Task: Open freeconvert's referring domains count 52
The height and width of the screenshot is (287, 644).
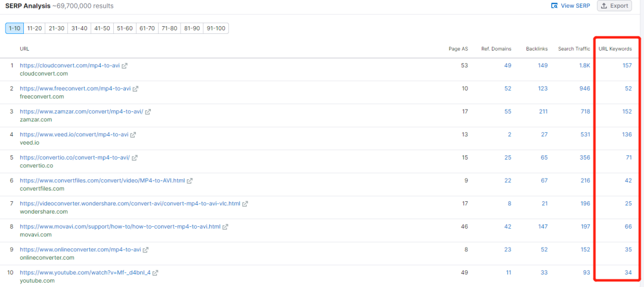Action: point(507,89)
